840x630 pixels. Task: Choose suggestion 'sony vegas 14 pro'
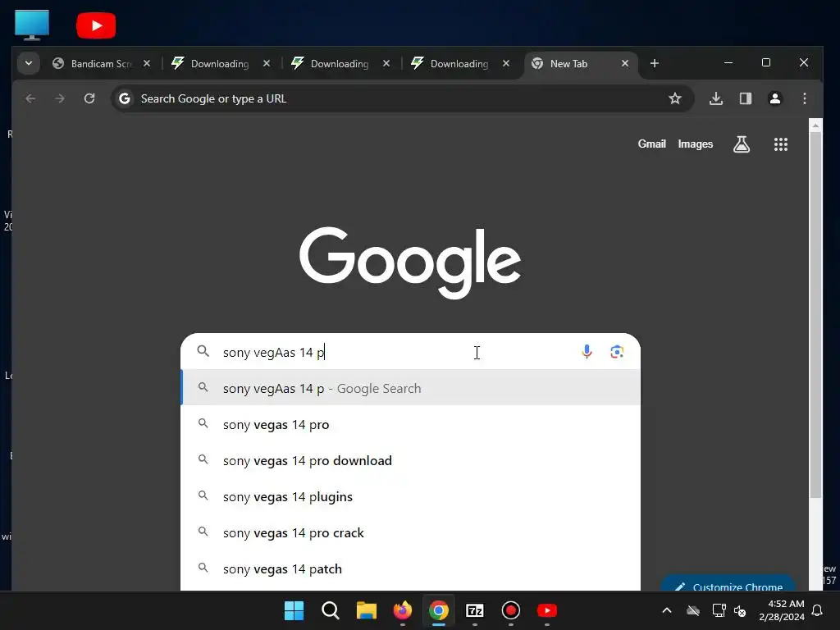(411, 424)
